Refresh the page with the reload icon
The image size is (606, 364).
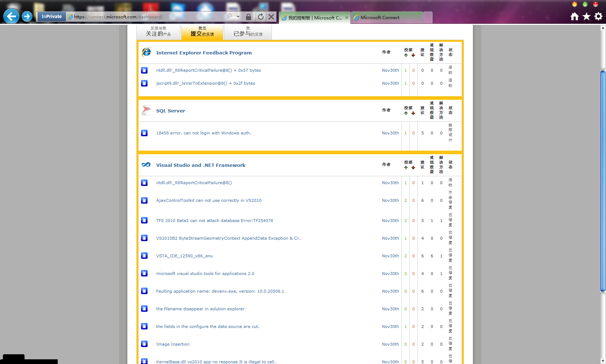click(x=261, y=17)
